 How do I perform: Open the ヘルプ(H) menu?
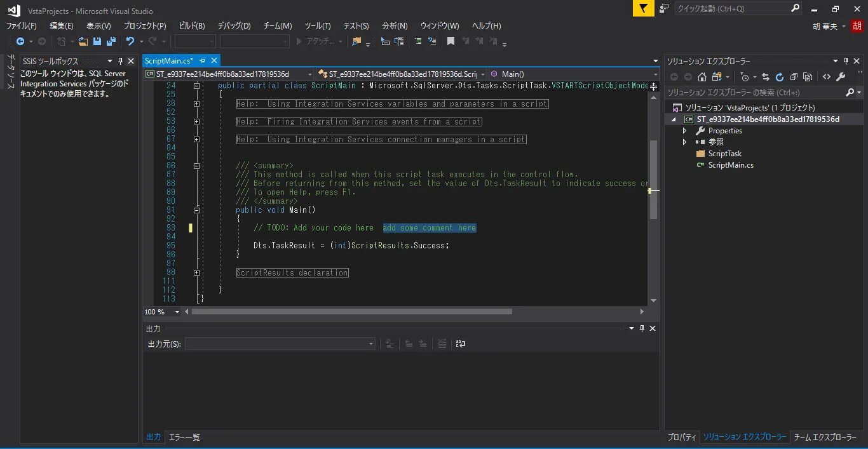[486, 26]
